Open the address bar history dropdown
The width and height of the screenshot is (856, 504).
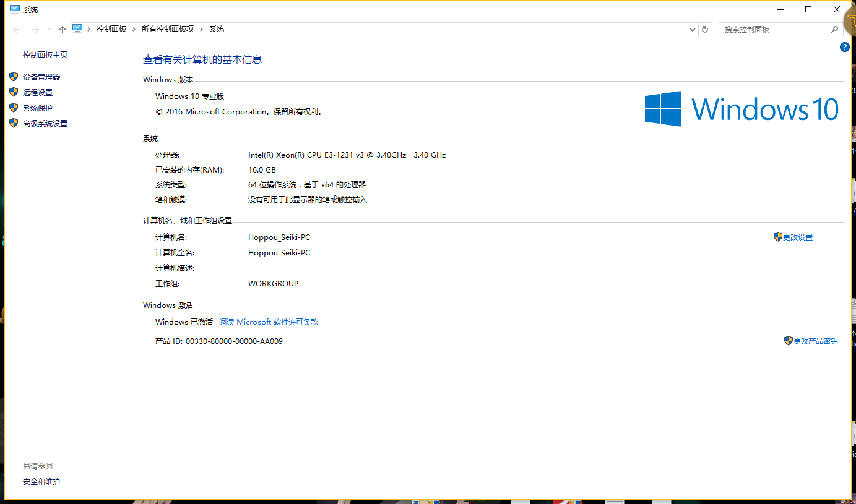click(x=693, y=29)
